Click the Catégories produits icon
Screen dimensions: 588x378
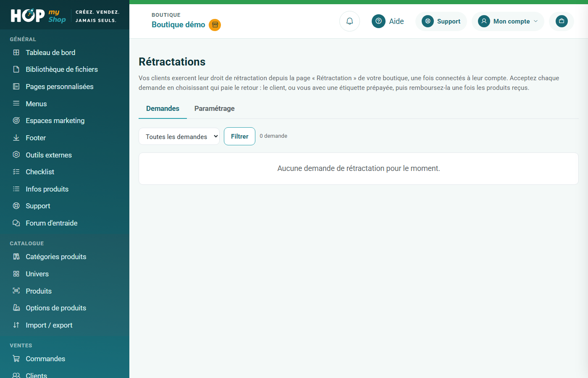pyautogui.click(x=16, y=257)
